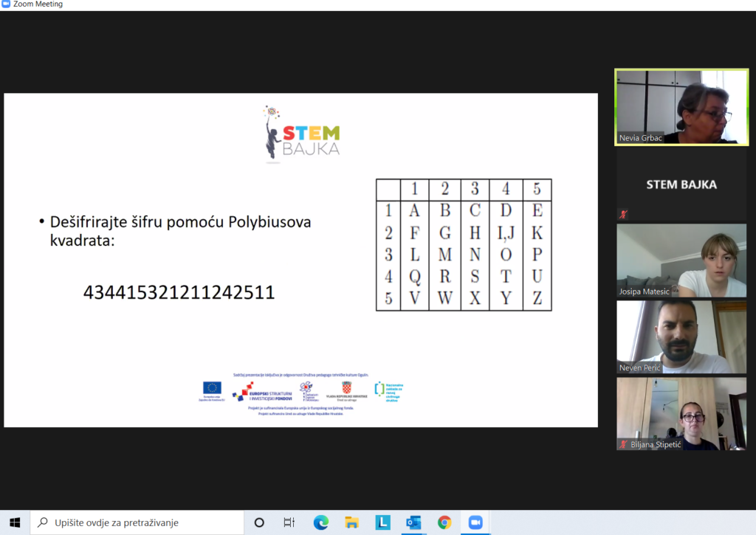Open Task View from the taskbar
Screen dimensions: 756x535
pos(289,522)
